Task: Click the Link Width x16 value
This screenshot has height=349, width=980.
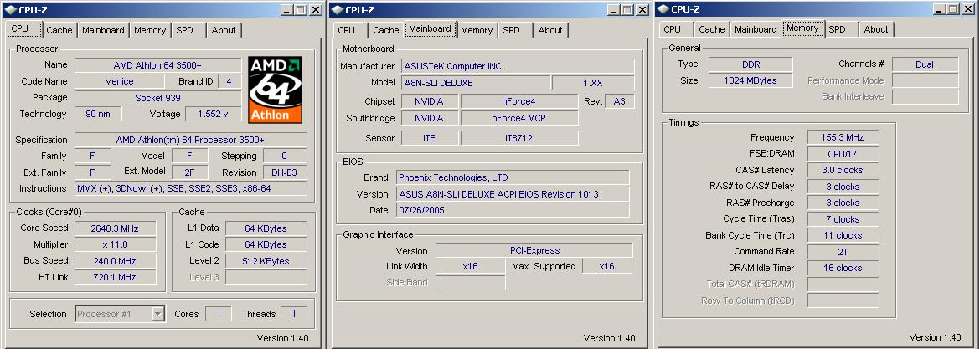Action: pos(470,266)
